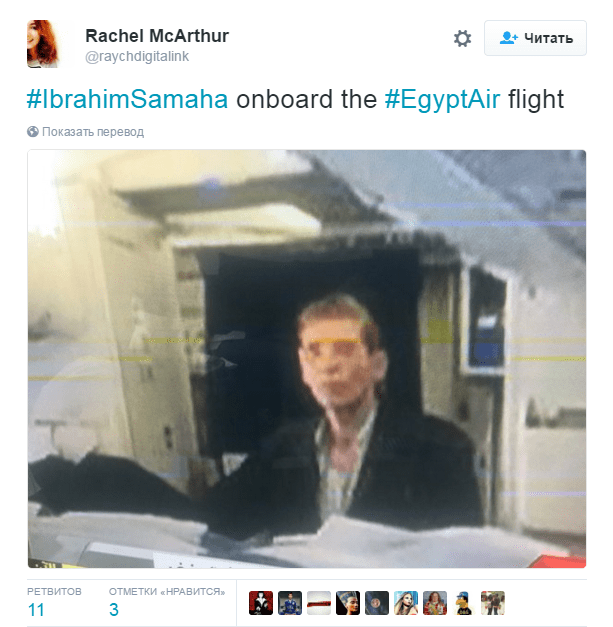Screen dimensions: 613x627
Task: Open the @raychdigitalink handle link
Action: point(137,56)
